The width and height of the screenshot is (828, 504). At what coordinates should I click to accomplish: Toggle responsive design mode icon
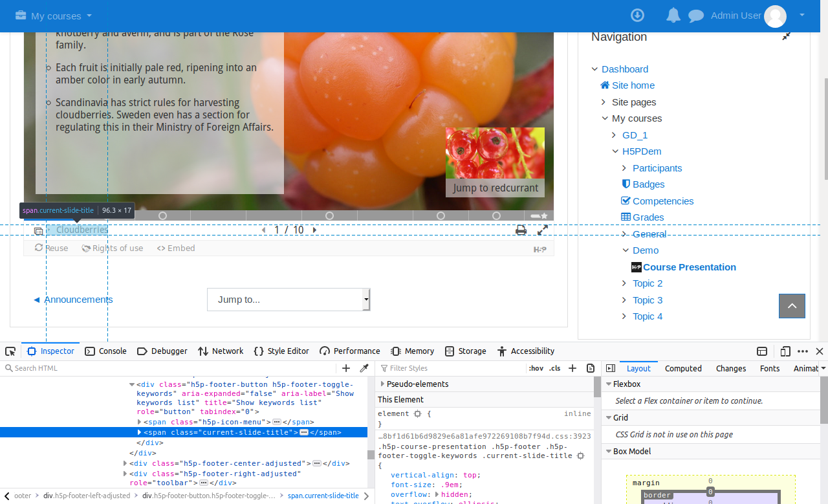point(785,351)
